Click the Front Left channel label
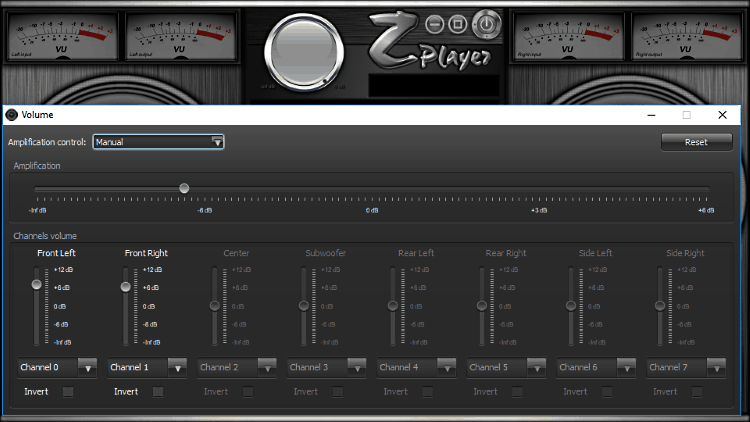The height and width of the screenshot is (422, 750). (x=56, y=253)
